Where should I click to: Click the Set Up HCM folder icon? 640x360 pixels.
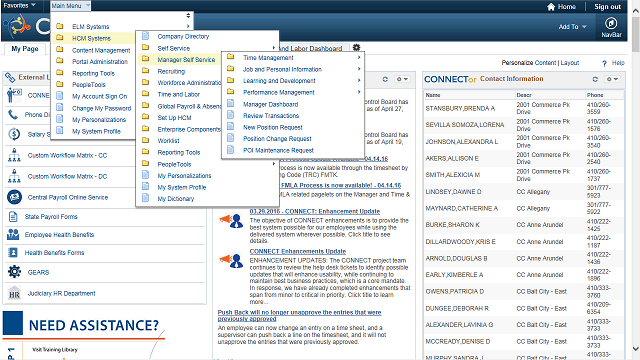145,117
